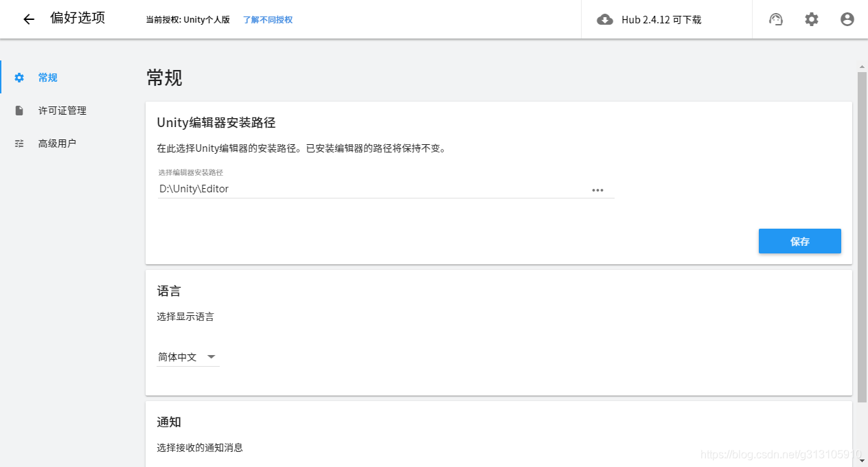The height and width of the screenshot is (467, 868).
Task: Open the support headset icon
Action: pyautogui.click(x=776, y=19)
